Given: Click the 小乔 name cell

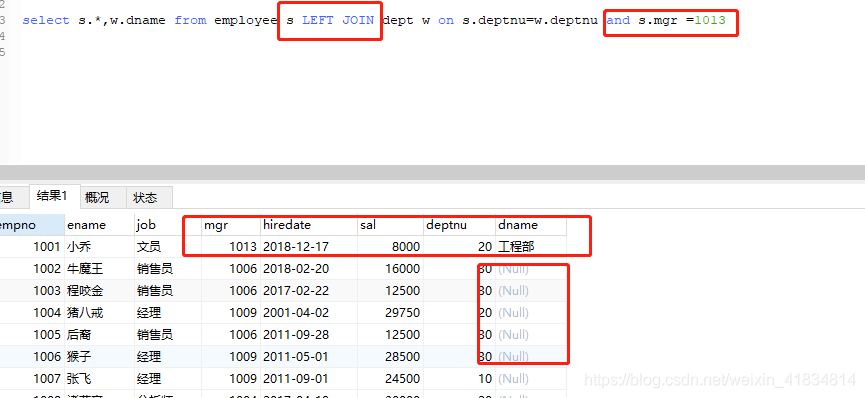Looking at the screenshot, I should click(100, 247).
